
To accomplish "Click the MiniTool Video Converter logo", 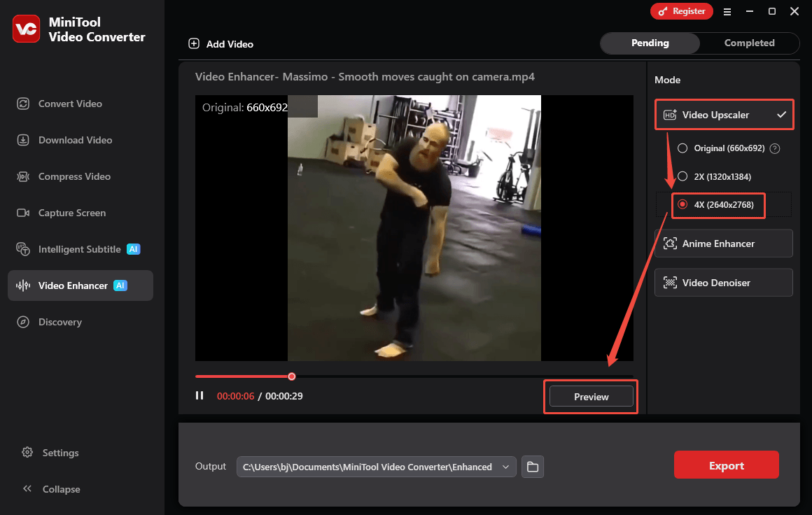I will (x=26, y=29).
